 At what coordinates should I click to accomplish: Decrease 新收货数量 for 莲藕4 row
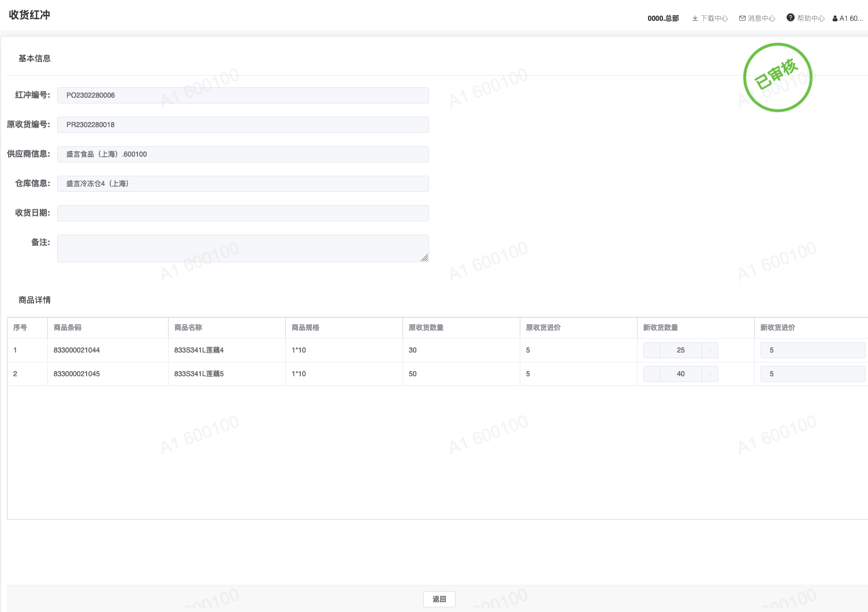[x=651, y=350]
